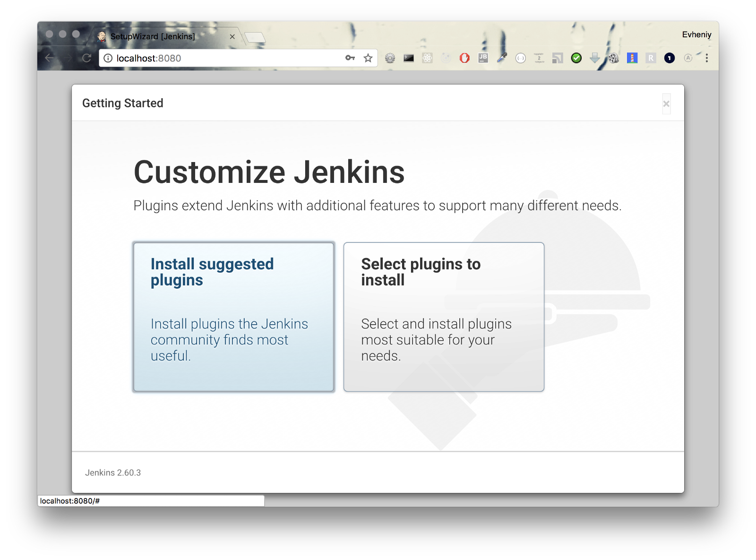
Task: Click the Evheniy profile name
Action: [x=696, y=34]
